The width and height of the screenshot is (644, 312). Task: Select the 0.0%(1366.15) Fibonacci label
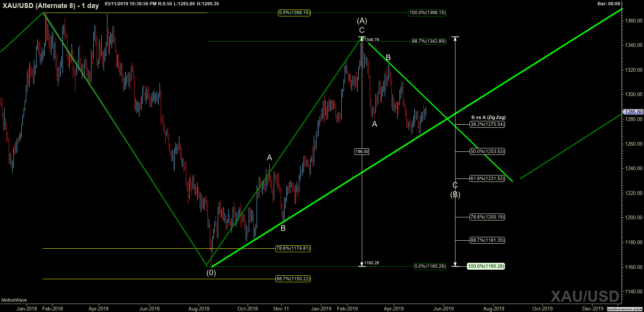click(x=294, y=13)
